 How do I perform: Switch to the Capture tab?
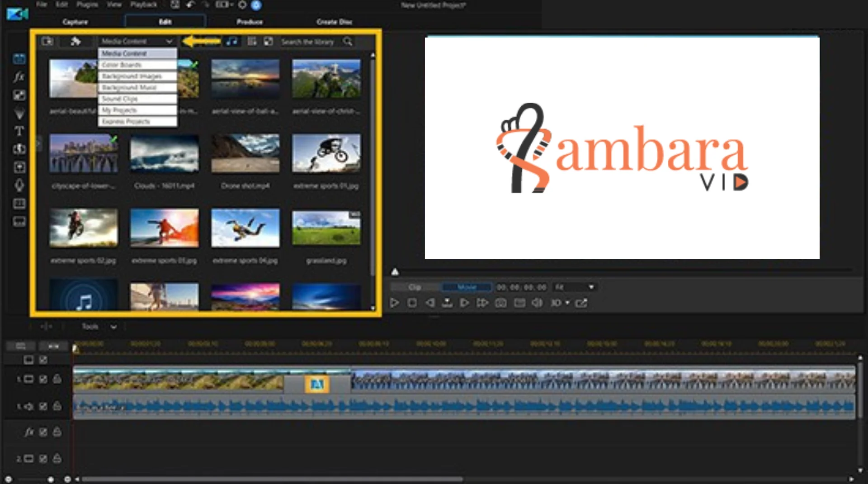pyautogui.click(x=75, y=22)
